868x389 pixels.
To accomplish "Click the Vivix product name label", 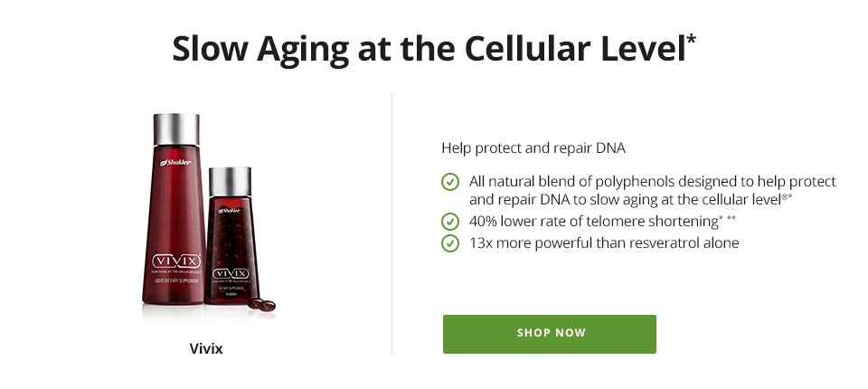I will pyautogui.click(x=206, y=348).
